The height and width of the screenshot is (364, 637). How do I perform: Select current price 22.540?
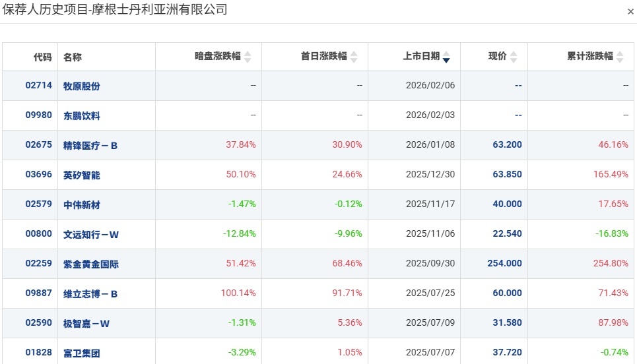tap(507, 233)
